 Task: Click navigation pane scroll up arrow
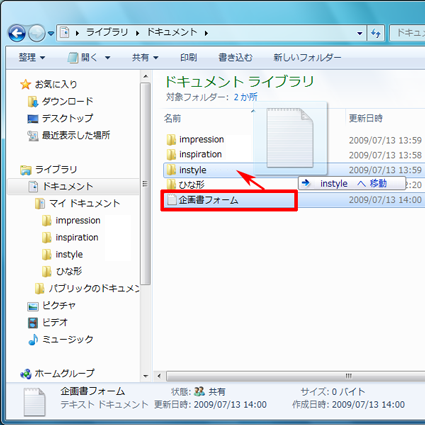145,77
